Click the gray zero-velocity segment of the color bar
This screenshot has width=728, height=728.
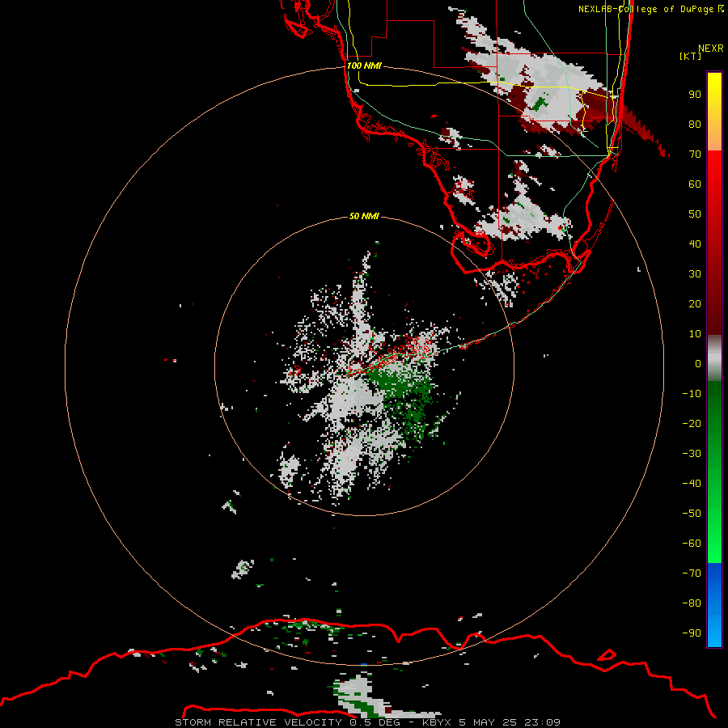point(714,358)
